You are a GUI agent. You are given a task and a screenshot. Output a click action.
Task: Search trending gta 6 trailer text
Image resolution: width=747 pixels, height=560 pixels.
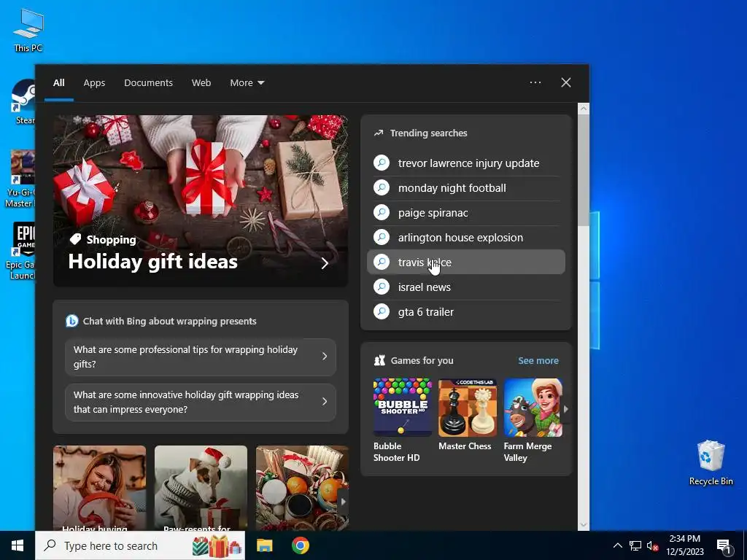pyautogui.click(x=426, y=312)
